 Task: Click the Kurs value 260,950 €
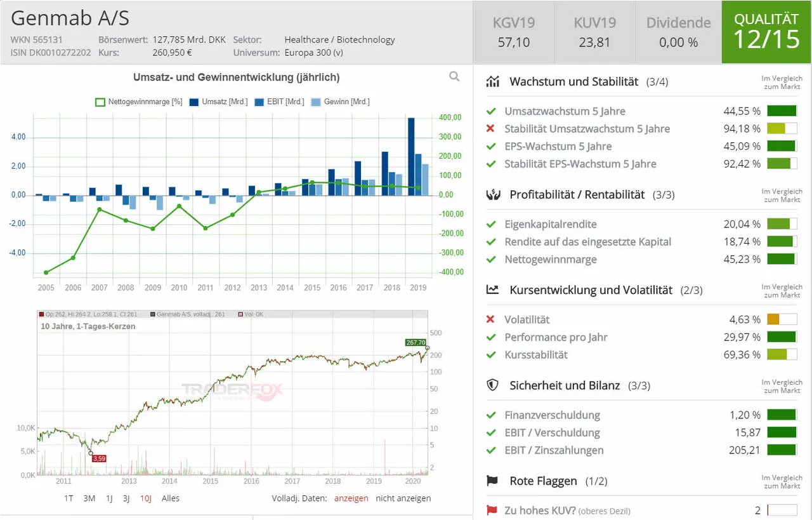coord(173,52)
